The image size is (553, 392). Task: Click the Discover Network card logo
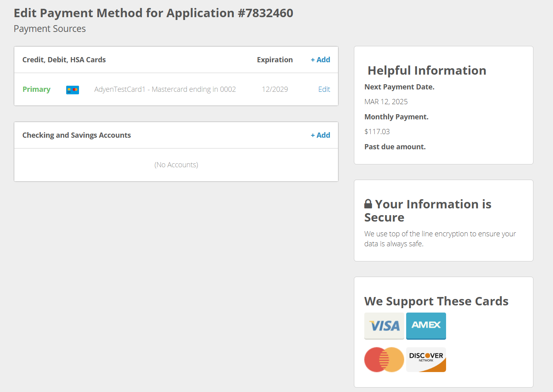point(426,360)
